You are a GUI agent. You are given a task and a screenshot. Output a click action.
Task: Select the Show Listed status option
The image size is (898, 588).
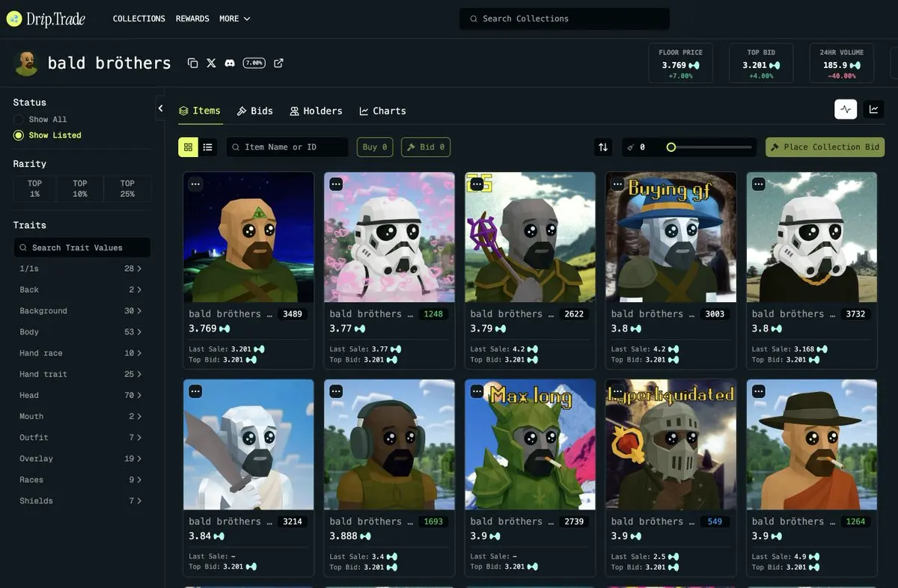[x=47, y=135]
